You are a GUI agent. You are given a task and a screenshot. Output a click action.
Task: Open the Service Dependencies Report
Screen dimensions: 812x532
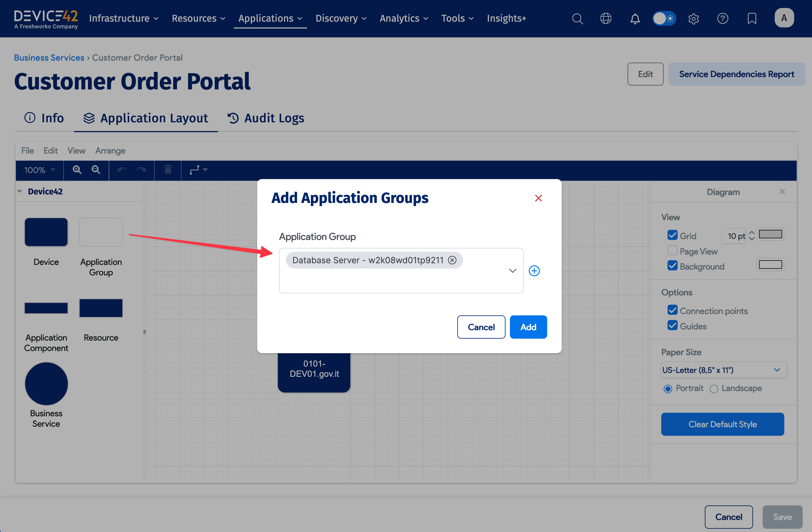tap(736, 74)
